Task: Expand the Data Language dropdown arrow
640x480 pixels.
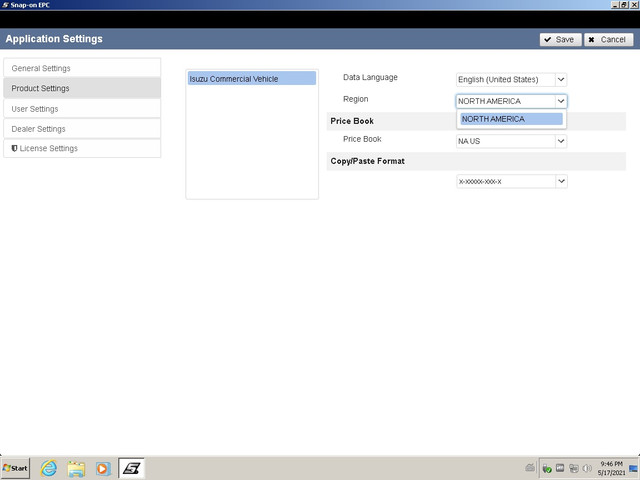Action: click(x=561, y=80)
